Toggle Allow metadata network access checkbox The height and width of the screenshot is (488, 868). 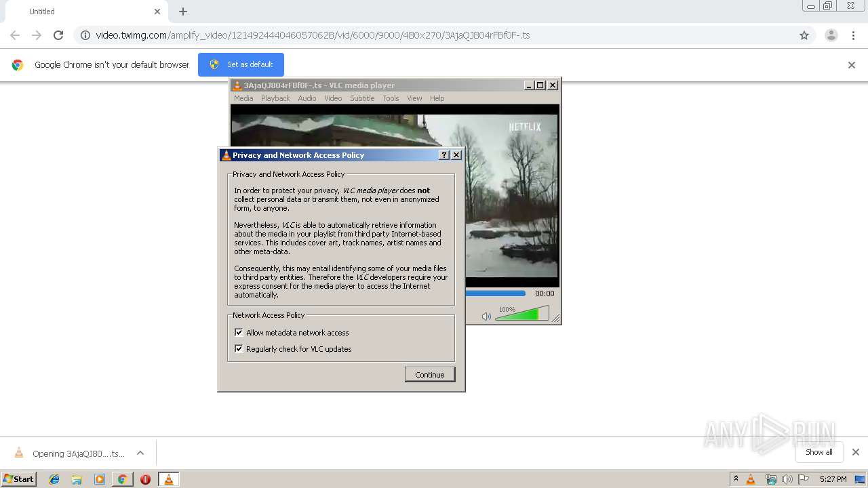click(x=239, y=332)
